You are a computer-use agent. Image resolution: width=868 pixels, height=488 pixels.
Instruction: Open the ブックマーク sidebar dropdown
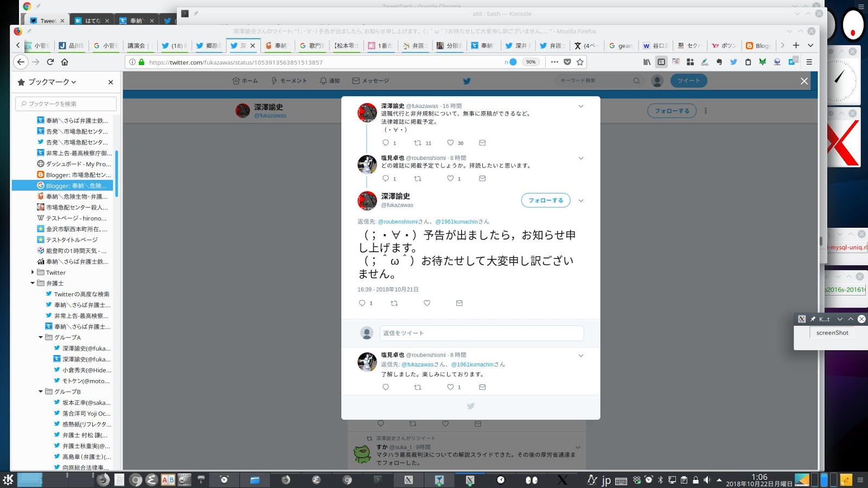(53, 82)
